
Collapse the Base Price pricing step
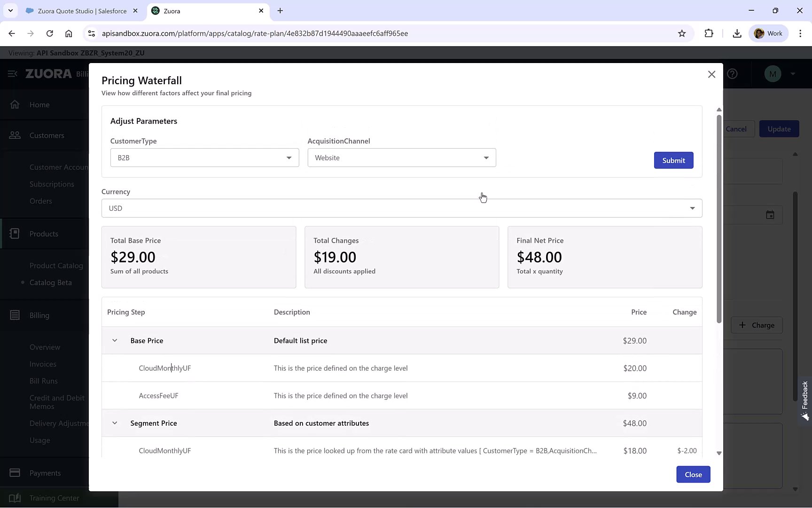[115, 340]
